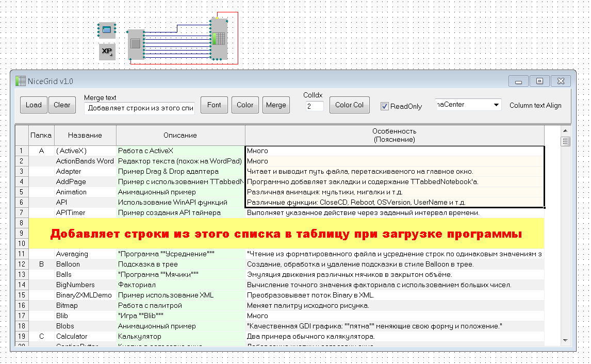The height and width of the screenshot is (364, 591).
Task: Click the Анимационный пример cell in Animation row
Action: click(180, 192)
